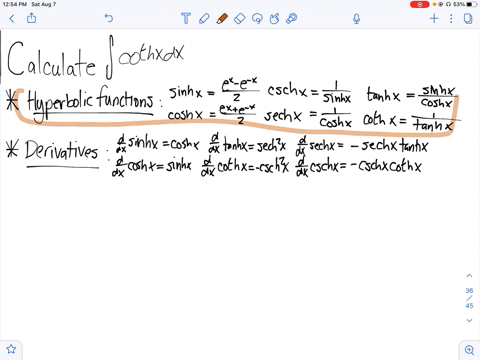Tap the clock showing 12:54 PM
Image resolution: width=480 pixels, height=360 pixels.
(x=15, y=4)
